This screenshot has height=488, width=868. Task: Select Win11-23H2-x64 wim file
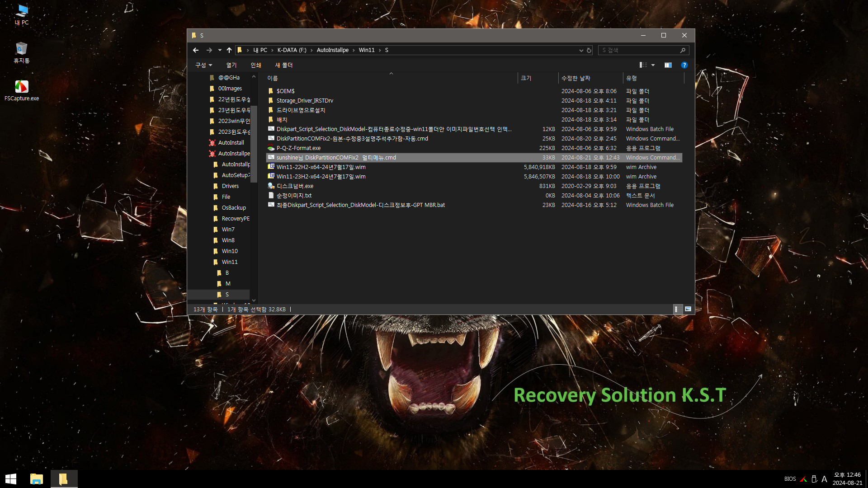pos(474,177)
